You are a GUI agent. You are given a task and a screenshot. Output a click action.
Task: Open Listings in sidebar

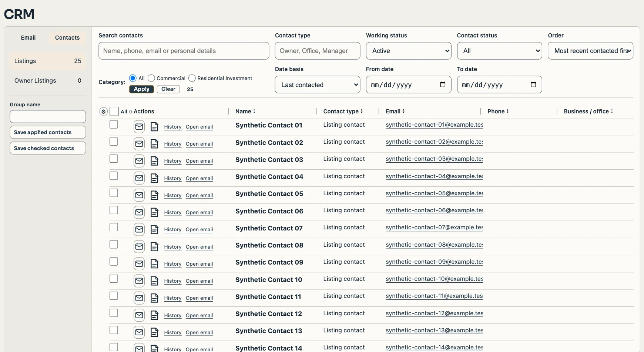[48, 61]
